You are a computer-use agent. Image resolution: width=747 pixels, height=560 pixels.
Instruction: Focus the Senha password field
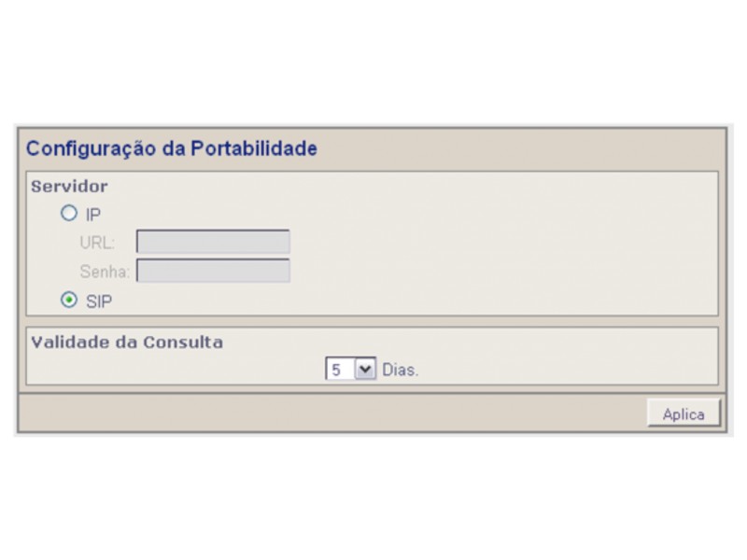(213, 271)
